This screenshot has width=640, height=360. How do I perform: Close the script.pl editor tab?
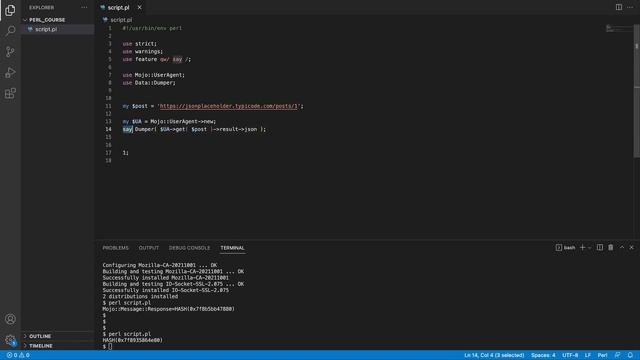[140, 7]
